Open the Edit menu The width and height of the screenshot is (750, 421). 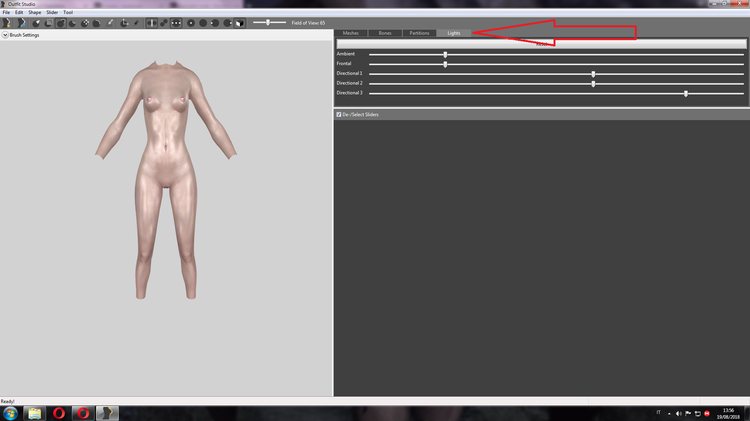pos(19,12)
